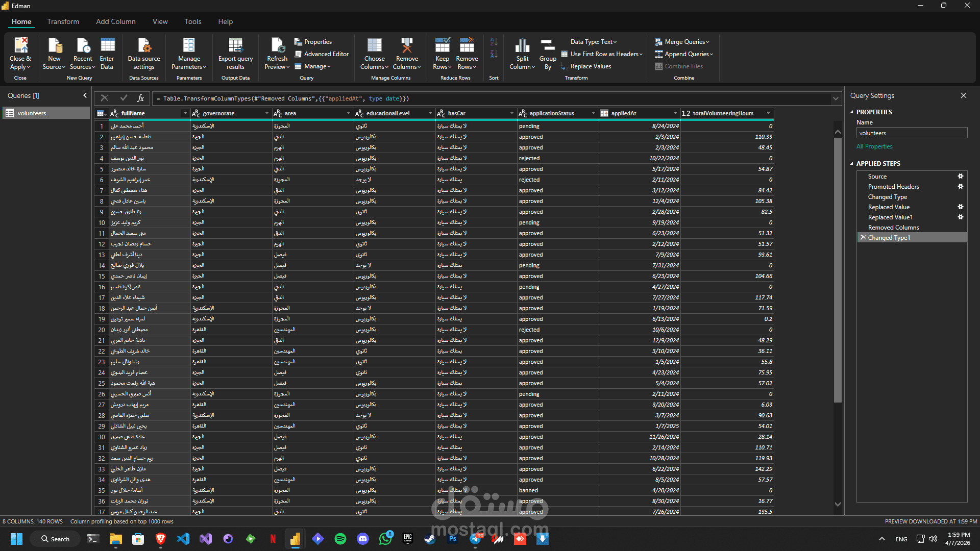The height and width of the screenshot is (551, 980).
Task: Switch to the Transform tab
Action: click(63, 21)
